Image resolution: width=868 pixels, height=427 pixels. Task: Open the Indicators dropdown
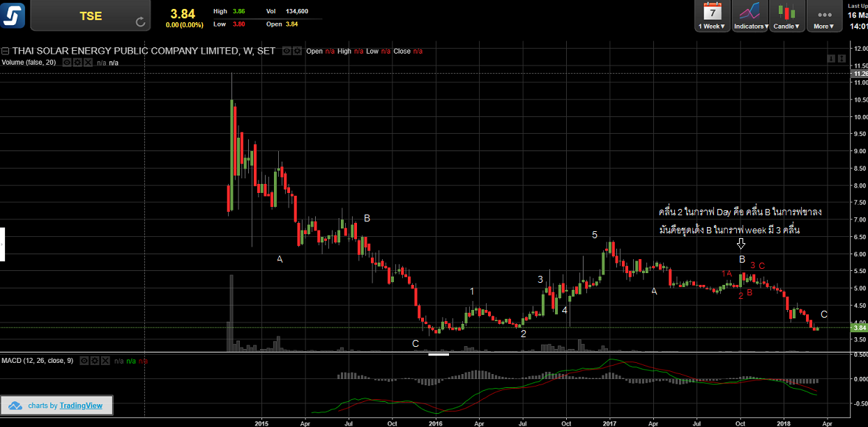tap(751, 16)
